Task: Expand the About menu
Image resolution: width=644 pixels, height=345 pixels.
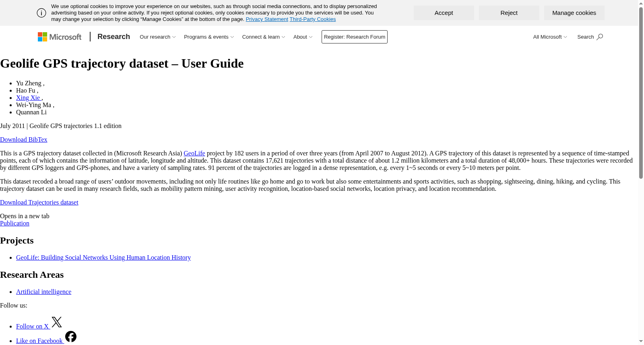Action: pos(303,37)
